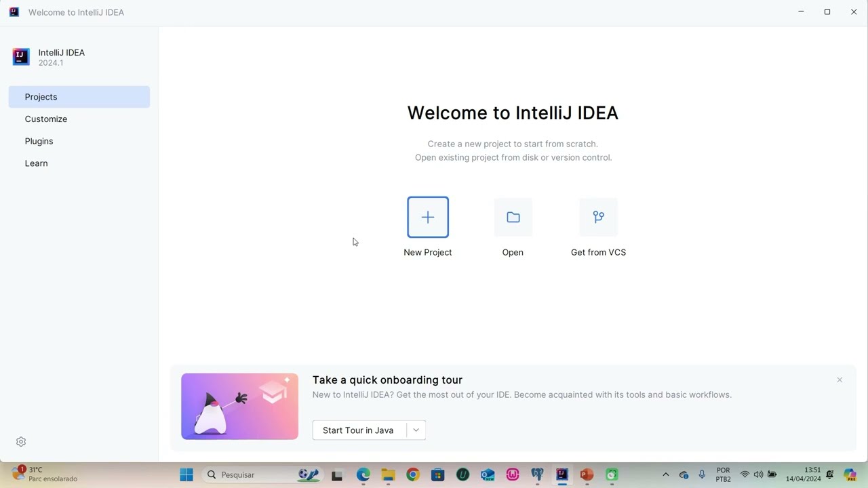Image resolution: width=868 pixels, height=488 pixels.
Task: Click the Task View taskbar icon
Action: [337, 474]
